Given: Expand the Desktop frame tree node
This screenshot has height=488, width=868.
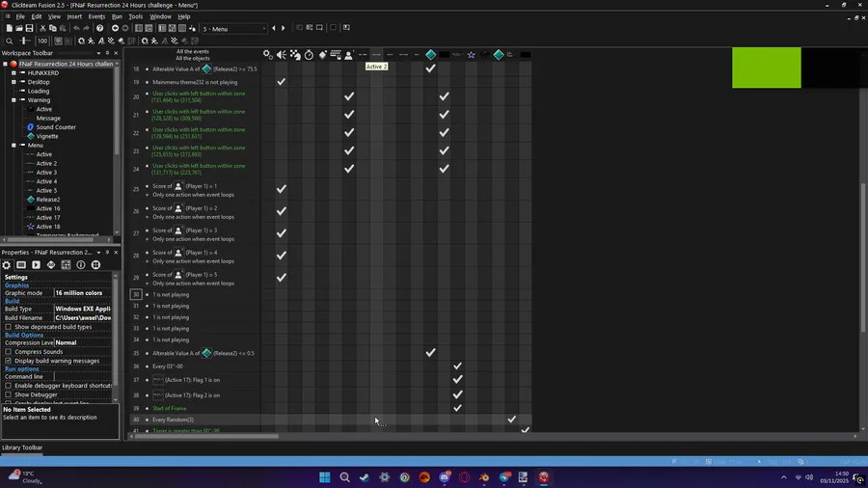Looking at the screenshot, I should pos(14,82).
